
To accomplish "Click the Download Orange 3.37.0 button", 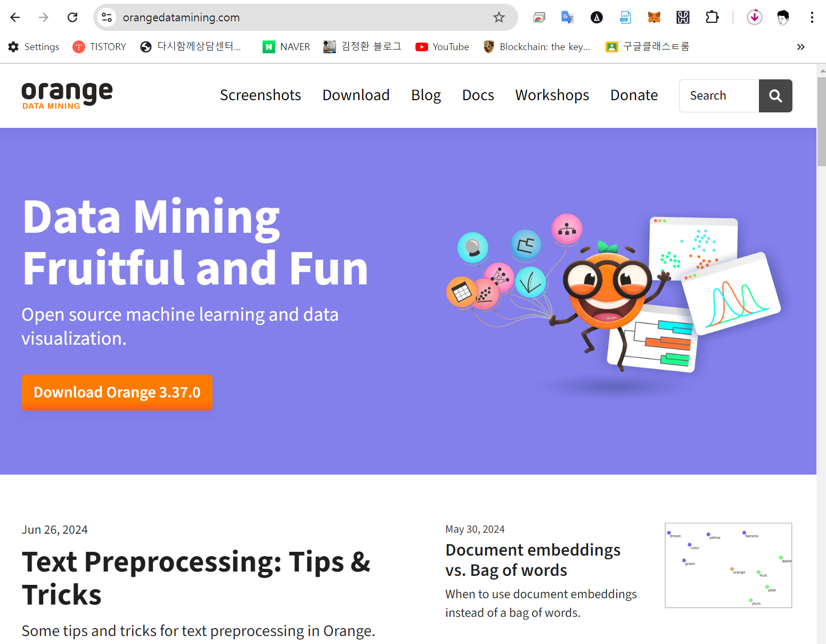I will [117, 393].
